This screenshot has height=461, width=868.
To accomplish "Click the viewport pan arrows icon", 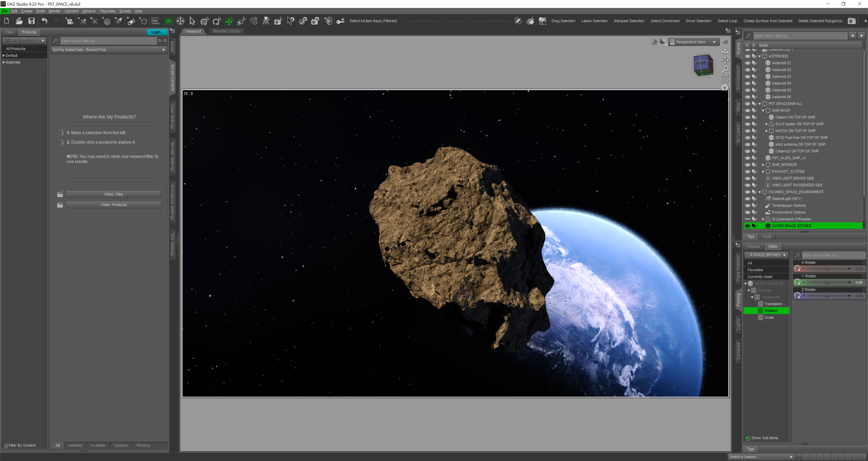I will coord(725,60).
